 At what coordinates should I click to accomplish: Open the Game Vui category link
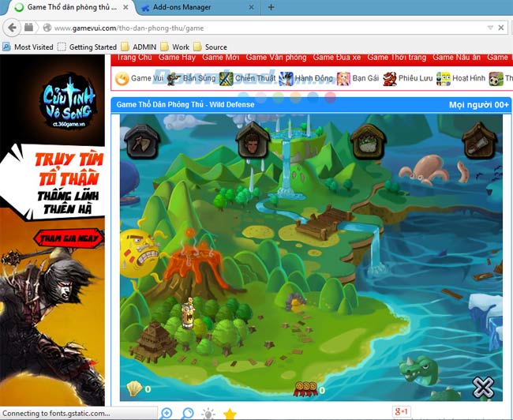tap(140, 78)
